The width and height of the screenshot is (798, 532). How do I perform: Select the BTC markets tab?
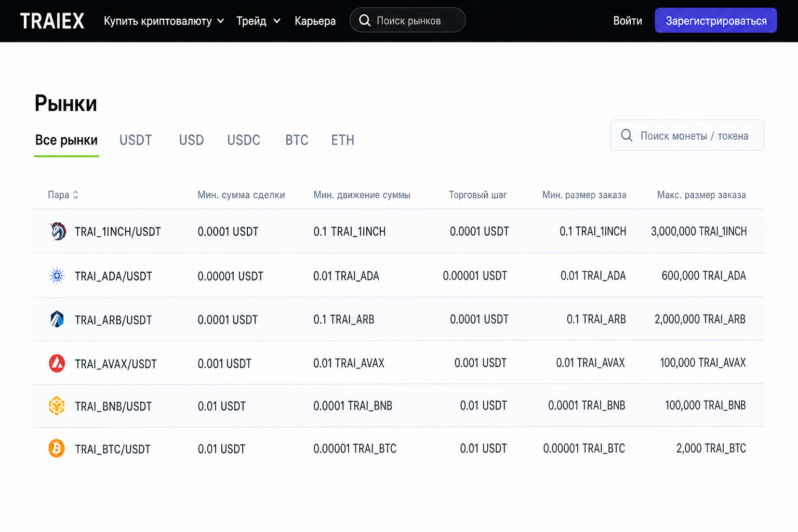[x=297, y=140]
